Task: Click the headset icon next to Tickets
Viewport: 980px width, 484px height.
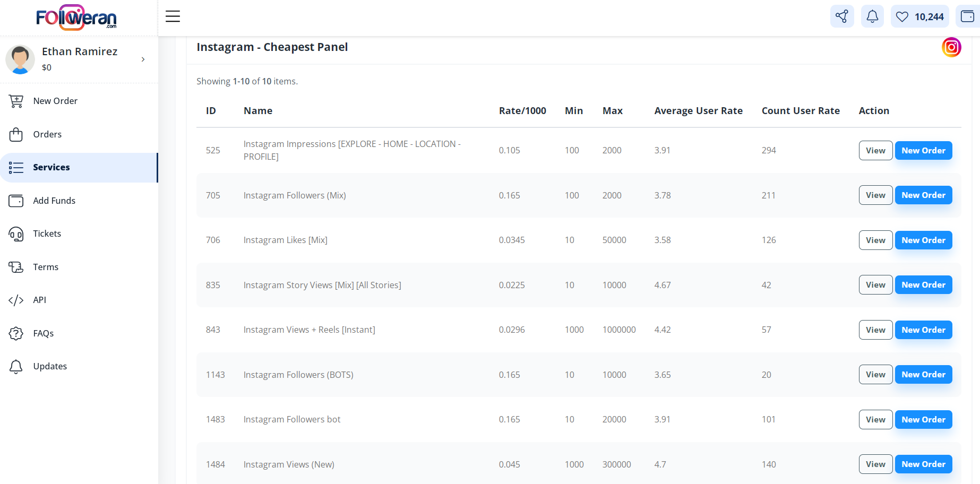Action: pos(16,234)
